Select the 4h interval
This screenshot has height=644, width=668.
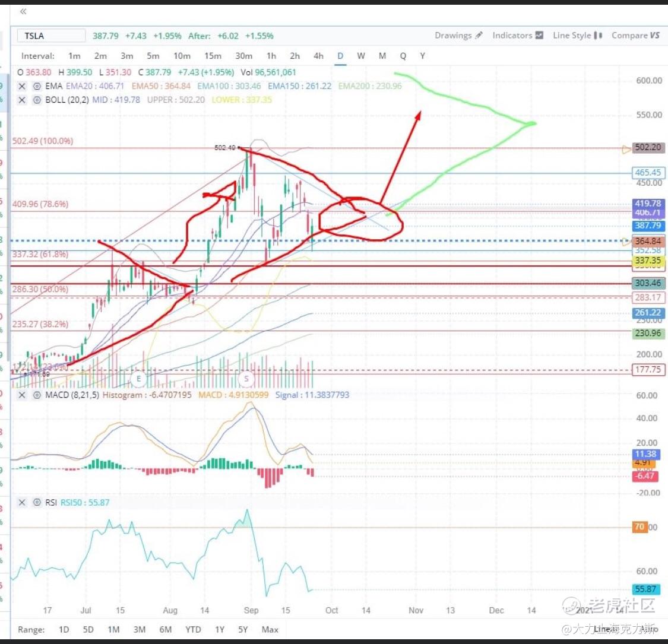tap(318, 56)
